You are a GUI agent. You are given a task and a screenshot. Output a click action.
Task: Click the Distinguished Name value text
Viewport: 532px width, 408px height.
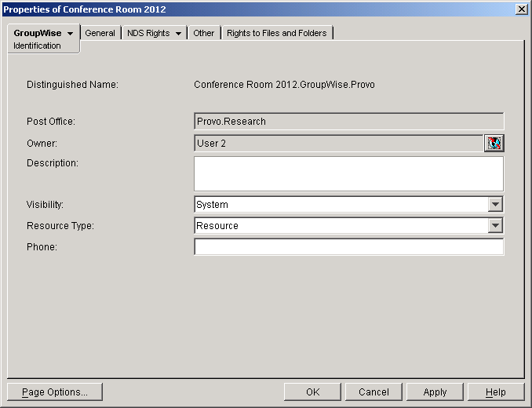tap(284, 85)
